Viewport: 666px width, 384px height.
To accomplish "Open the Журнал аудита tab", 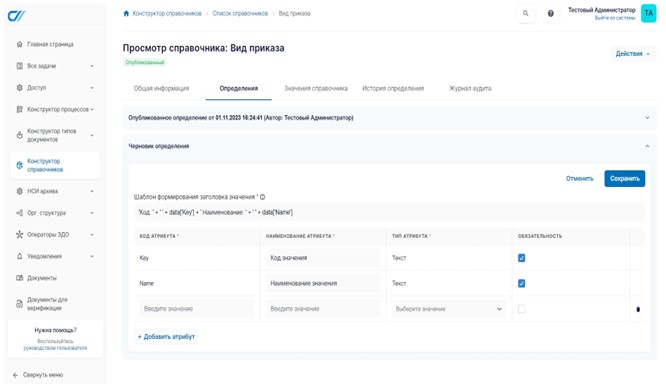I will tap(470, 88).
